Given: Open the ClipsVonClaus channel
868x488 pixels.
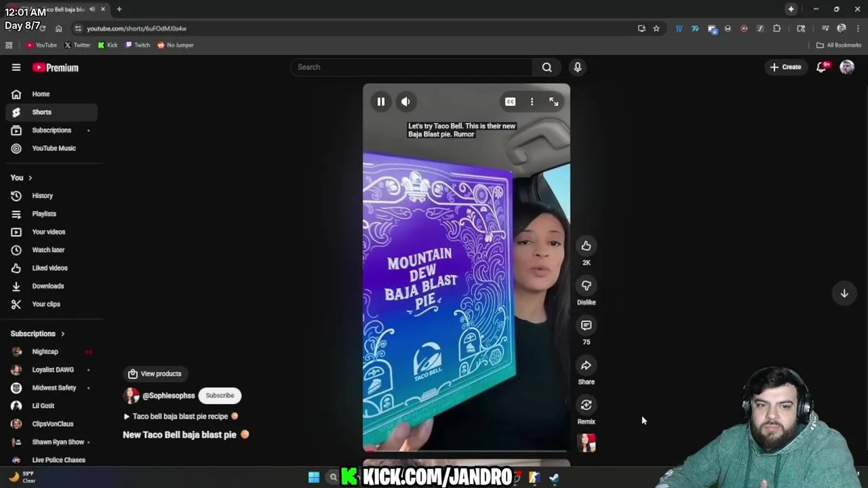Looking at the screenshot, I should click(52, 424).
